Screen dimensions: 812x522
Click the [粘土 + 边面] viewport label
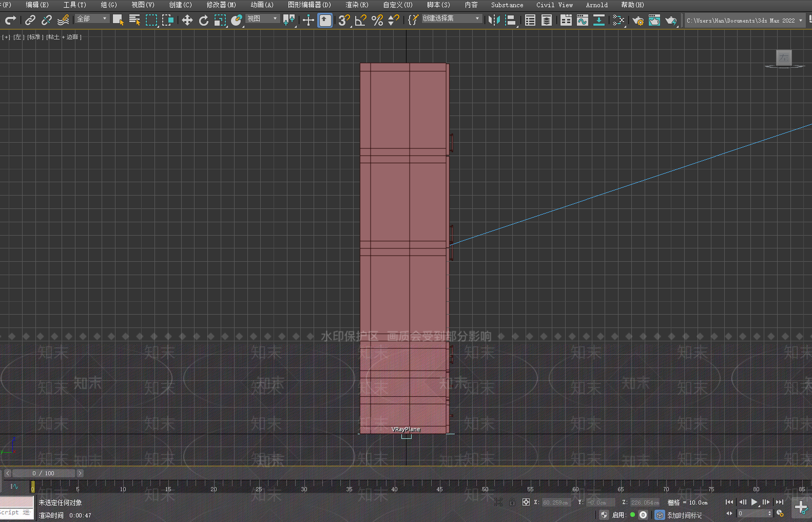(x=64, y=37)
